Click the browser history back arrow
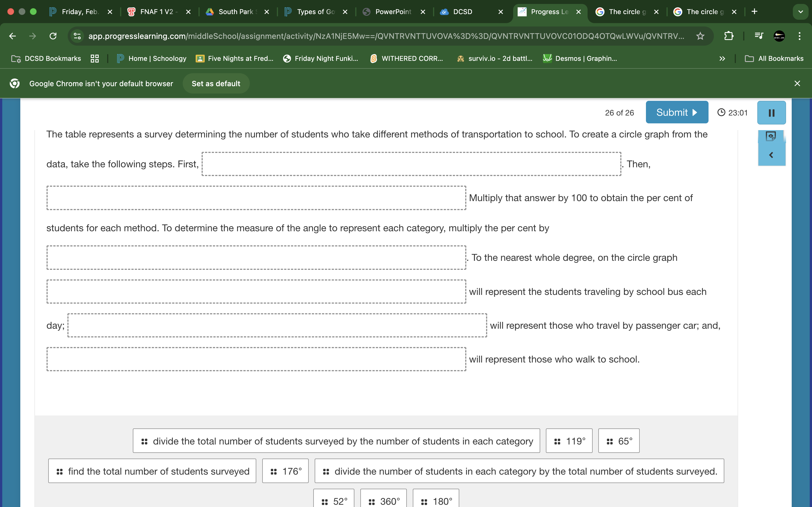 [x=12, y=36]
